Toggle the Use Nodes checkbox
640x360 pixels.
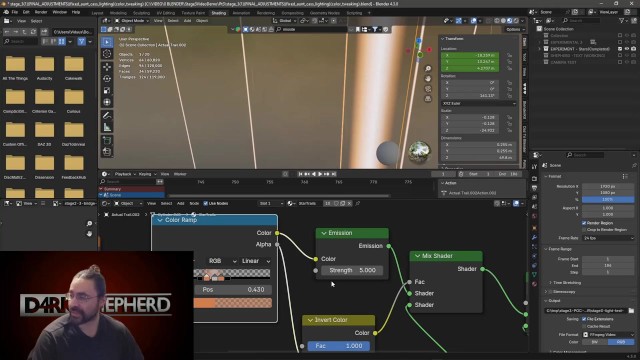coord(205,203)
